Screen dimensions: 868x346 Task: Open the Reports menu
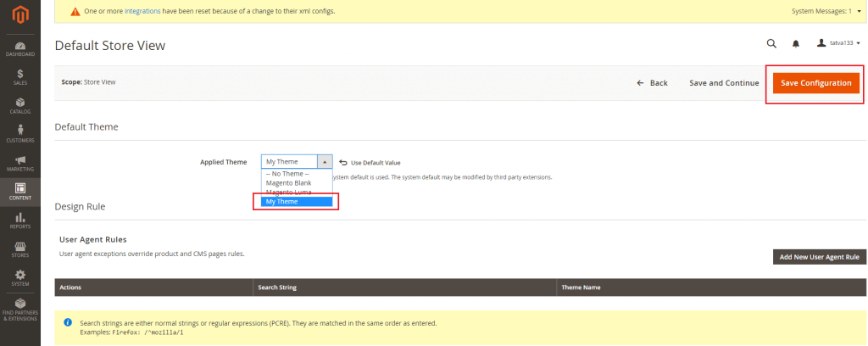(20, 220)
